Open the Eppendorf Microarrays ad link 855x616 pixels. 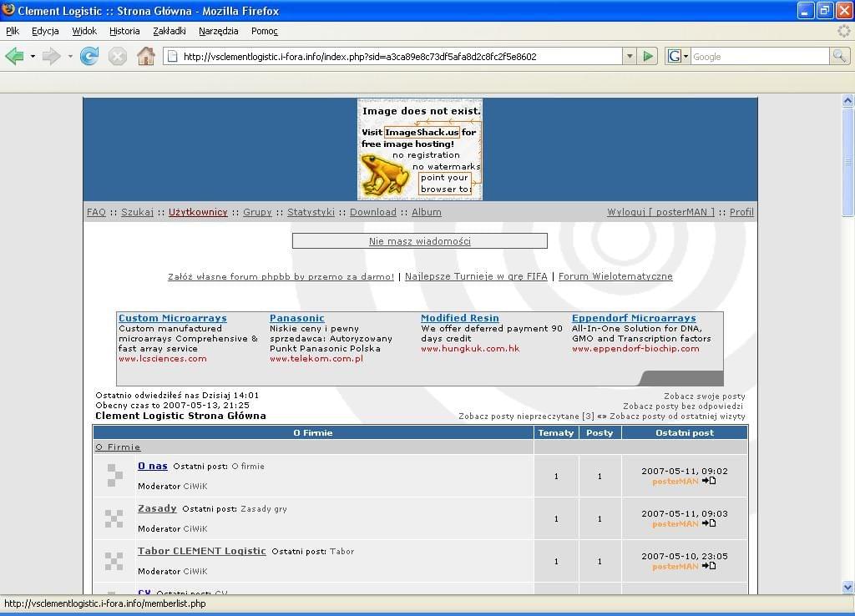click(x=635, y=318)
